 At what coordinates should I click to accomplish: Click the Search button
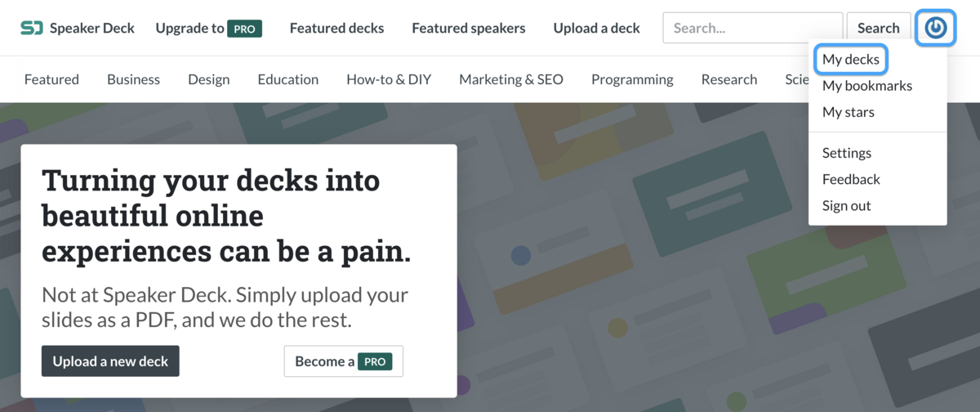click(878, 28)
